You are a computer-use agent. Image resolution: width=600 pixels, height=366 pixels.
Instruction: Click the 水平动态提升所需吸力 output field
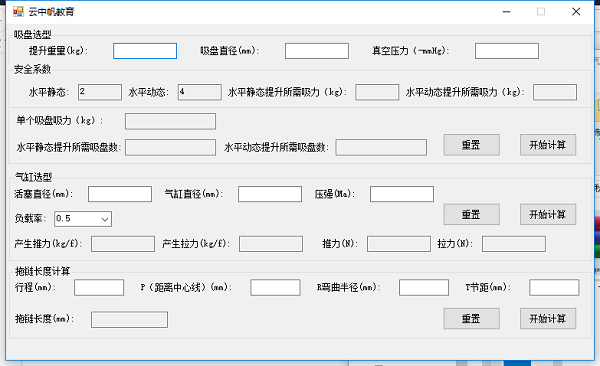[x=555, y=92]
